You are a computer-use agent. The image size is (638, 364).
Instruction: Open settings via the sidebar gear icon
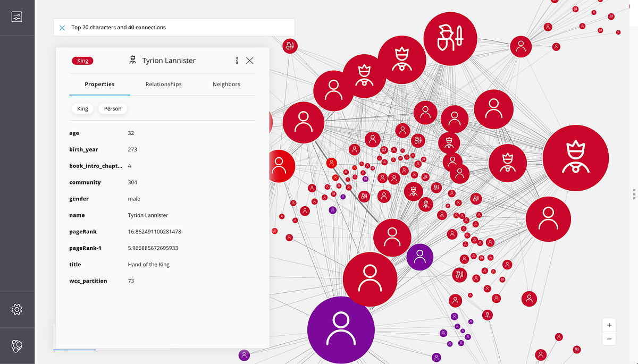coord(16,309)
